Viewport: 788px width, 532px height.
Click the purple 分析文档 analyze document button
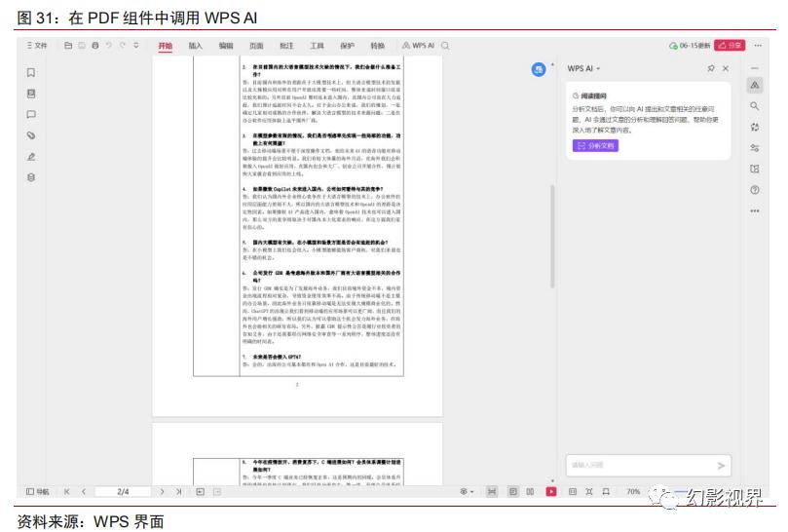tap(595, 146)
